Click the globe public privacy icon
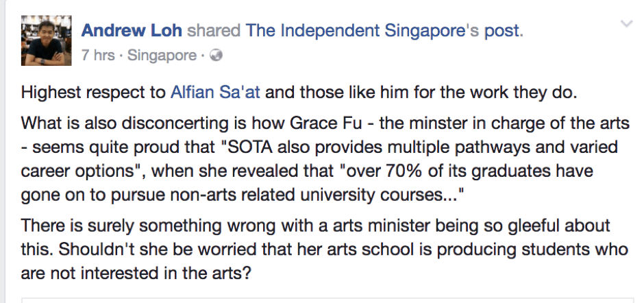 (x=216, y=56)
